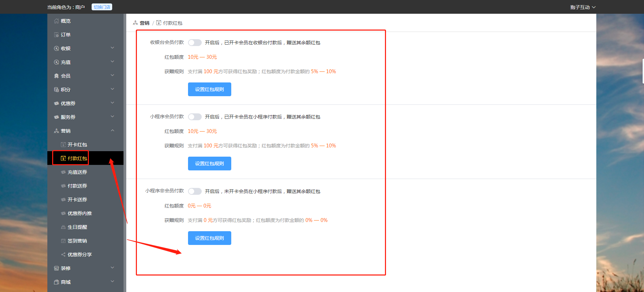Screen dimensions: 644x292
Task: Click the 装修 decoration icon
Action: [x=56, y=268]
